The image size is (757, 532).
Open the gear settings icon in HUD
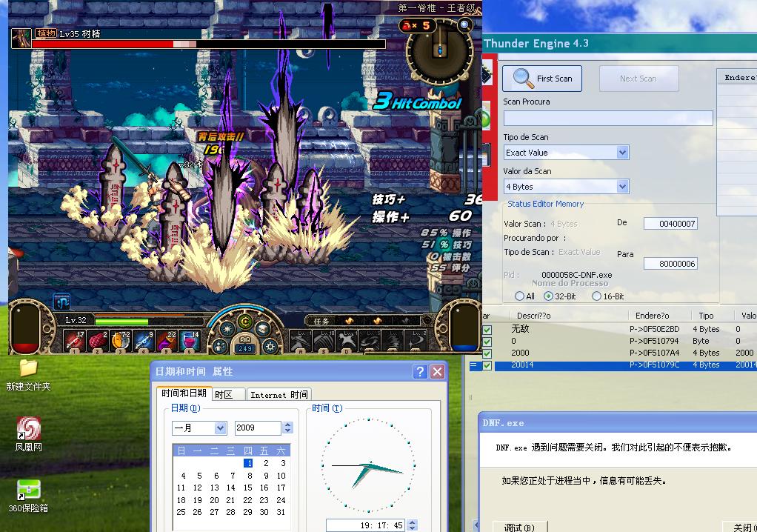pos(270,346)
